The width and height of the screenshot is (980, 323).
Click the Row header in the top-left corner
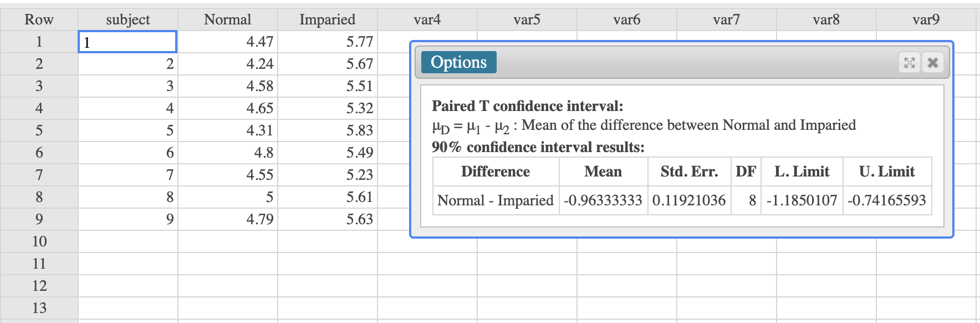click(x=39, y=19)
